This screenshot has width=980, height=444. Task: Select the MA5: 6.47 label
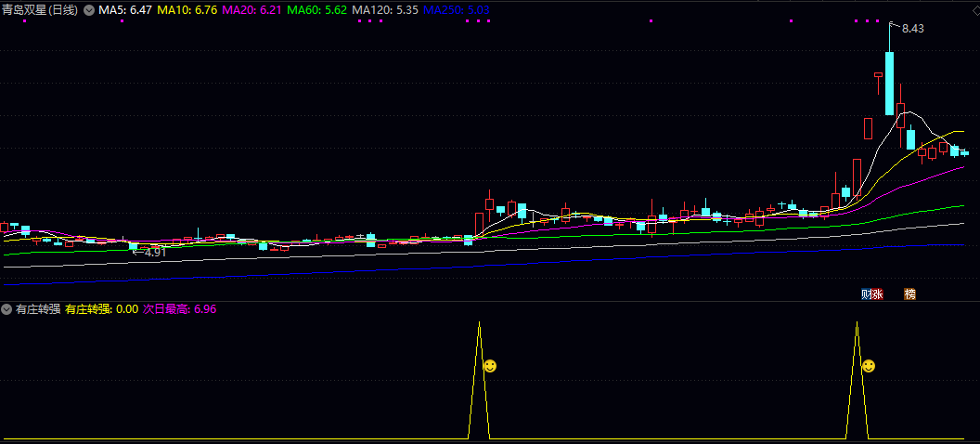[124, 10]
